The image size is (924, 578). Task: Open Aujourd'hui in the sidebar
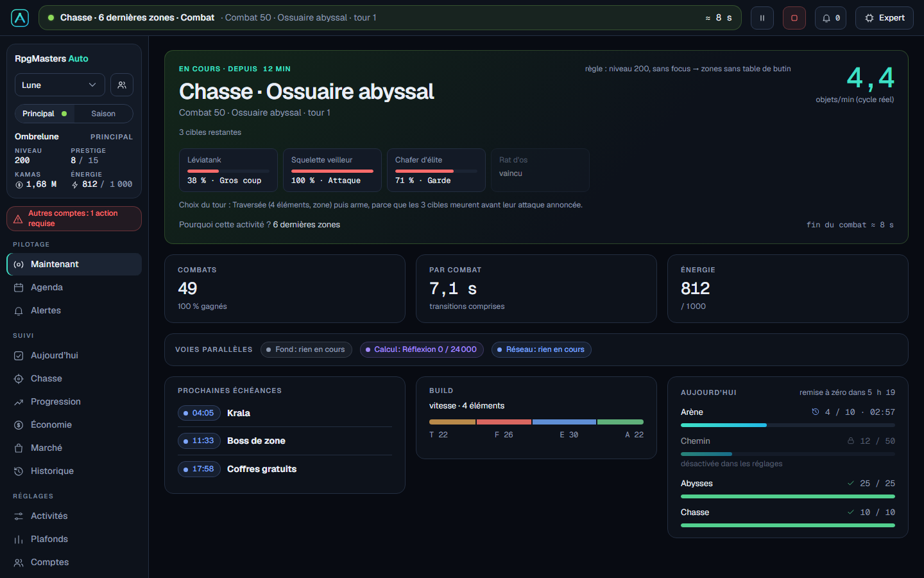tap(74, 355)
